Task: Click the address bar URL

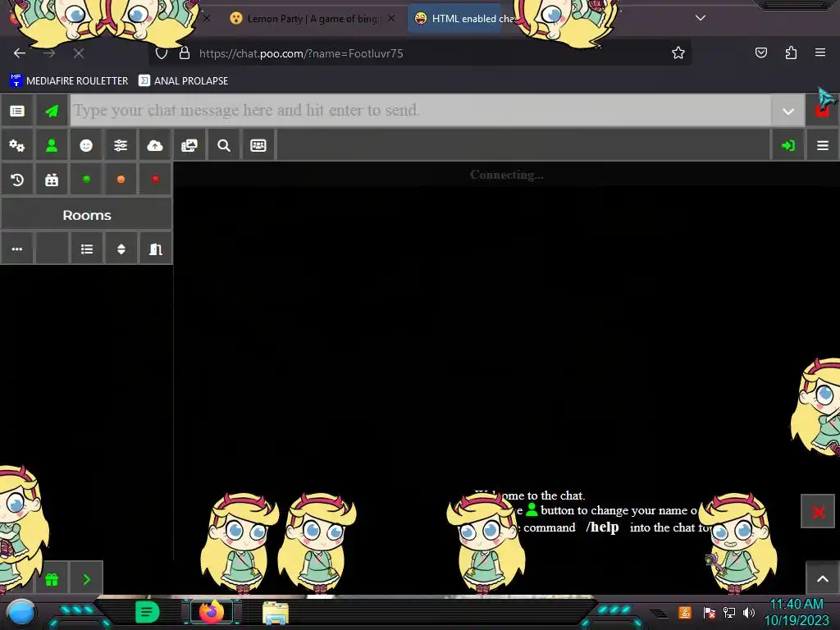Action: tap(301, 53)
